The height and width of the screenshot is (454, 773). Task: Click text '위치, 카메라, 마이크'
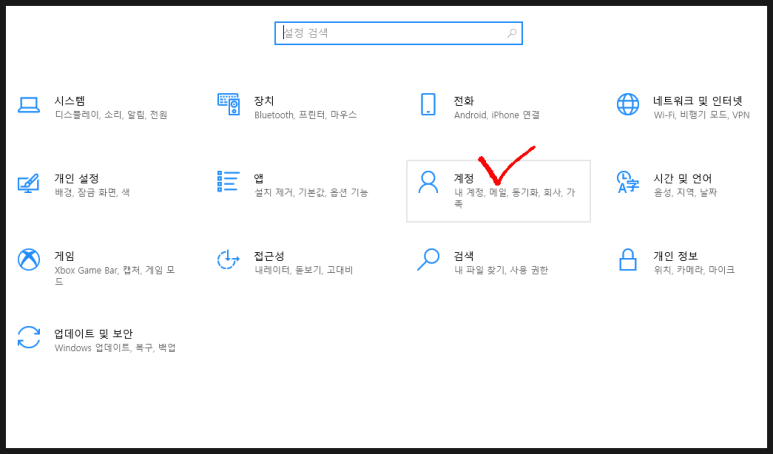click(x=694, y=270)
